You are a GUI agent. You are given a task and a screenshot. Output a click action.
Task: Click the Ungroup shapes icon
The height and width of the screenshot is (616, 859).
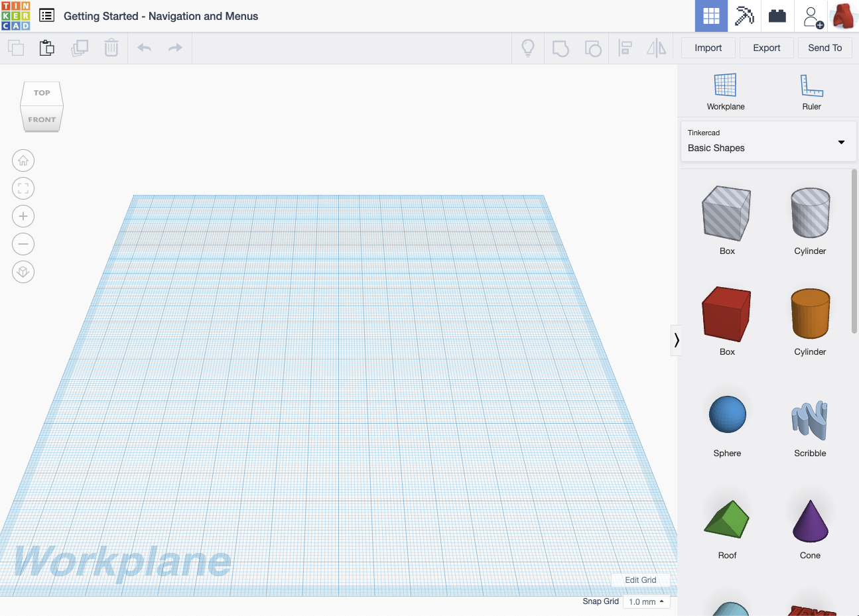593,48
